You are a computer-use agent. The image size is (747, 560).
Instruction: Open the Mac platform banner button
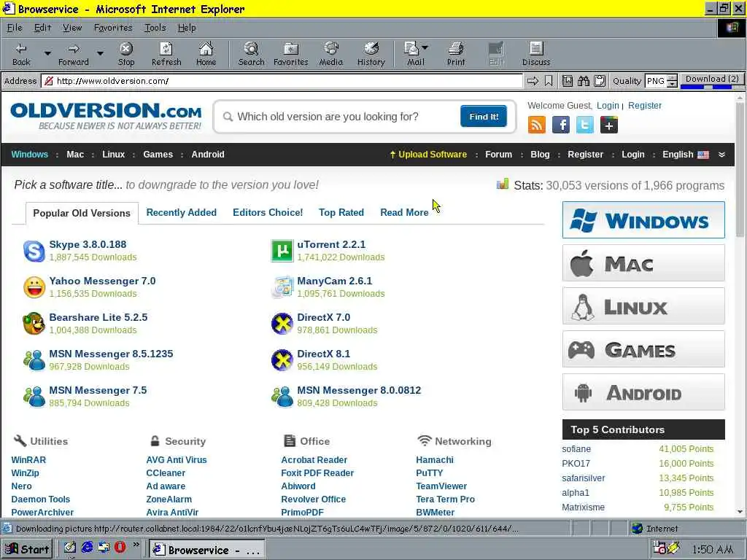643,262
